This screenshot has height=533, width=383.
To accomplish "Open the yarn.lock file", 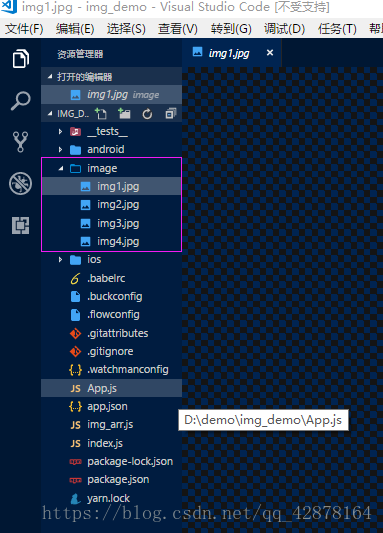I will pyautogui.click(x=111, y=498).
